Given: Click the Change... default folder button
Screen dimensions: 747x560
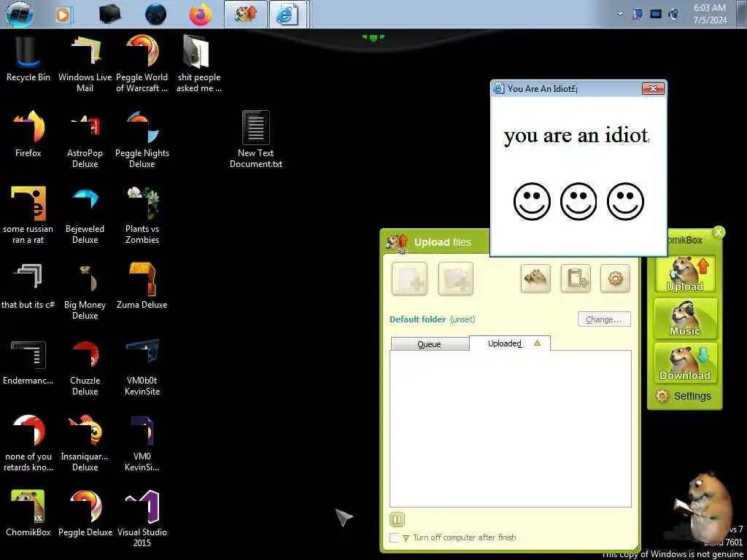Looking at the screenshot, I should point(604,319).
